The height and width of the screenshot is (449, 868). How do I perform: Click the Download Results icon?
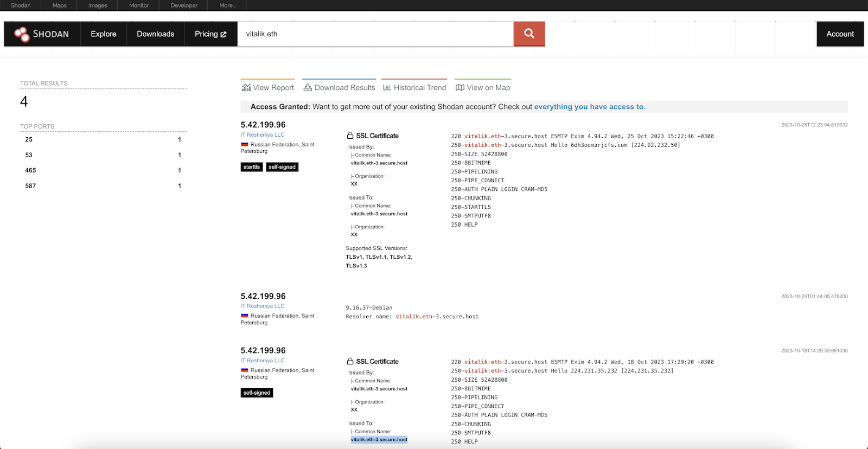(x=308, y=87)
